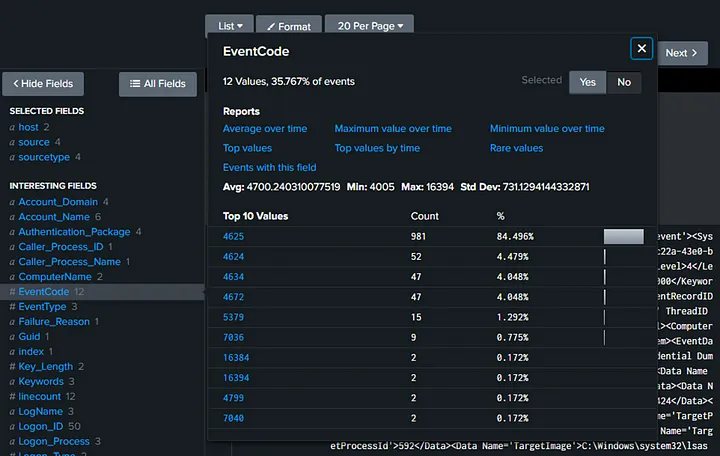Open the 20 Per Page dropdown
This screenshot has height=456, width=720.
(370, 26)
